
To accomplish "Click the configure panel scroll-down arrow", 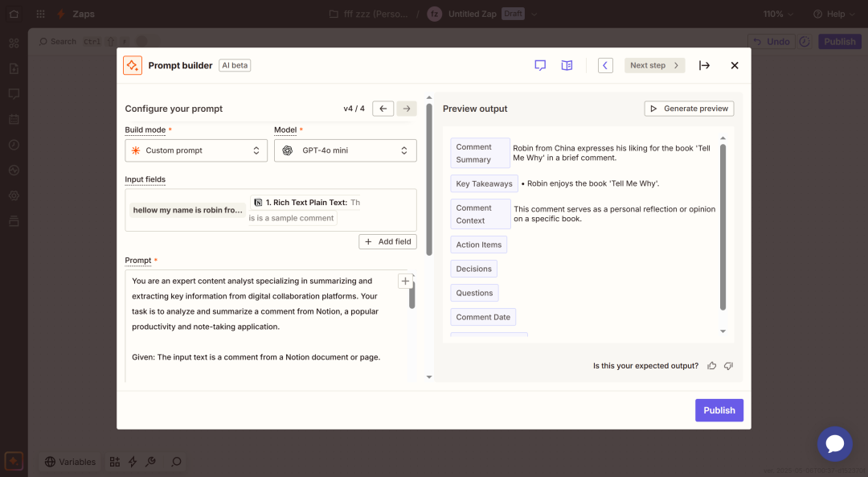I will [429, 377].
